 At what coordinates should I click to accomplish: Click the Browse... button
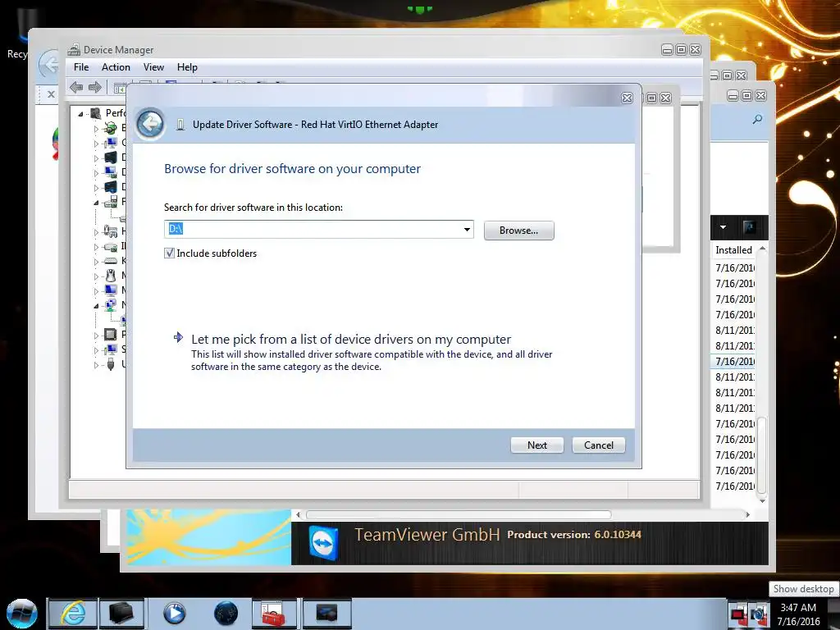(518, 231)
